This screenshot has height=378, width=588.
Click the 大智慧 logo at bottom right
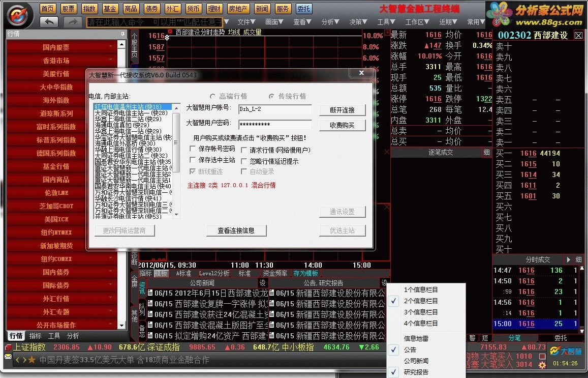(x=566, y=351)
